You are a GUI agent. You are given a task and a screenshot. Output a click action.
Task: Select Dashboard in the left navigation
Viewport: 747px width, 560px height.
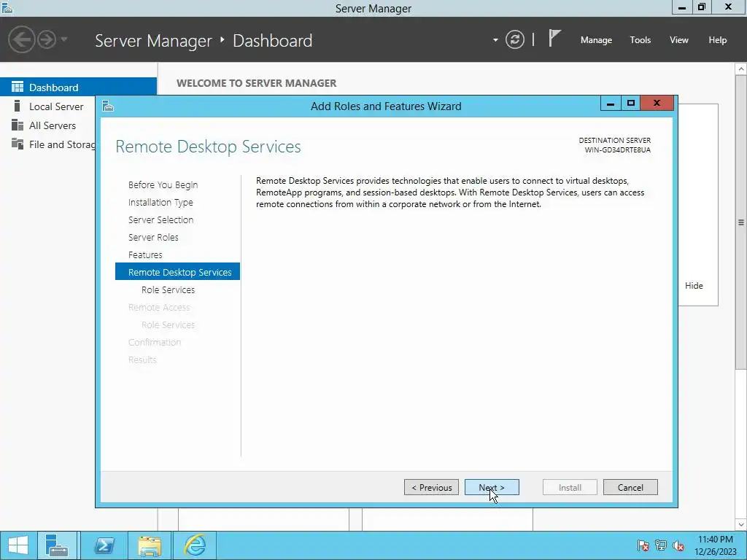(x=78, y=87)
